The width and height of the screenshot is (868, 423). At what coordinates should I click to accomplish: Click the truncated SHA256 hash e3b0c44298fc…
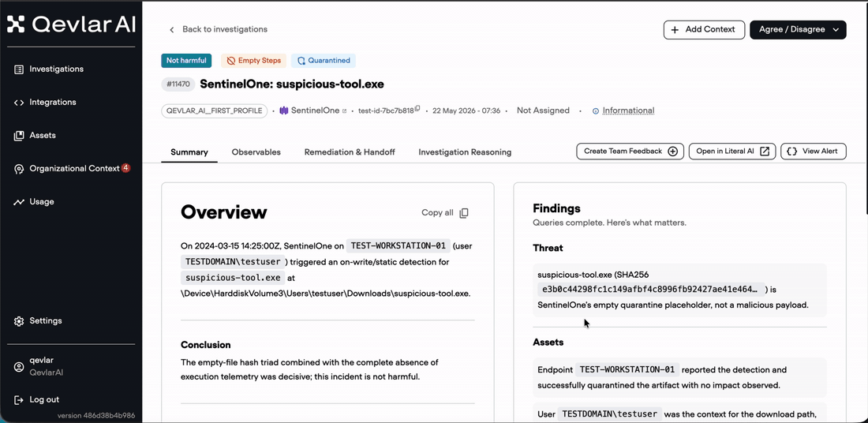[650, 289]
